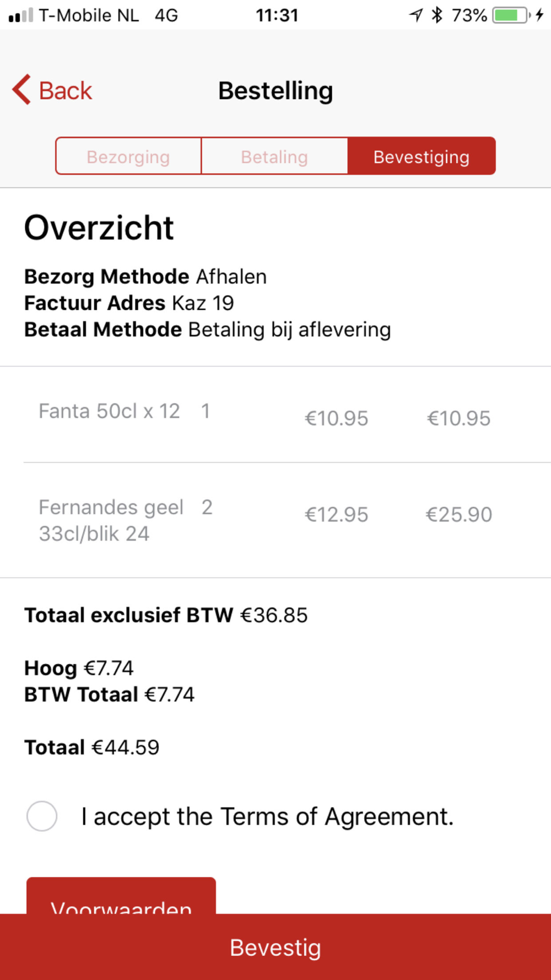Viewport: 551px width, 980px height.
Task: Accept the Terms of Agreement radio button
Action: tap(42, 816)
